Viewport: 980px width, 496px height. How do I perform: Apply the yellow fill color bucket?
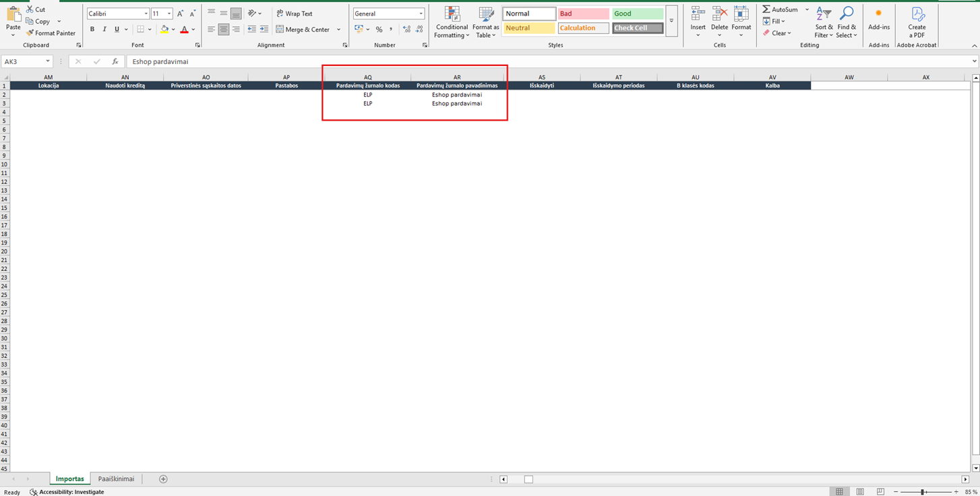coord(164,29)
